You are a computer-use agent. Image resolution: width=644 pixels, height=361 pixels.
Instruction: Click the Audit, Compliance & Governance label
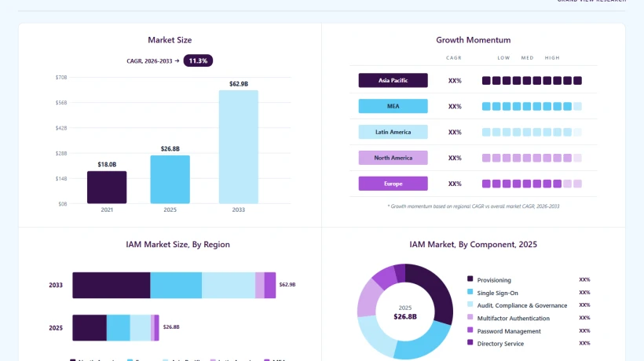point(522,305)
